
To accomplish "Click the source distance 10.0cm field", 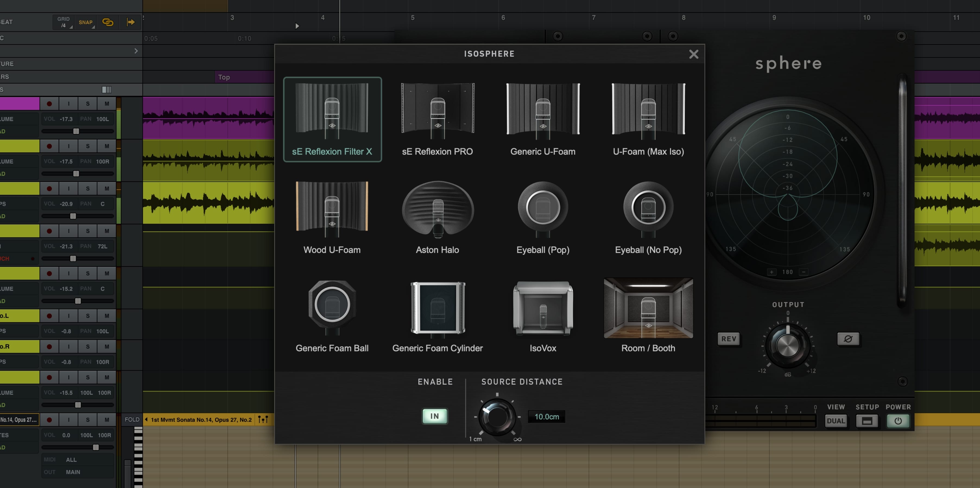I will [547, 416].
